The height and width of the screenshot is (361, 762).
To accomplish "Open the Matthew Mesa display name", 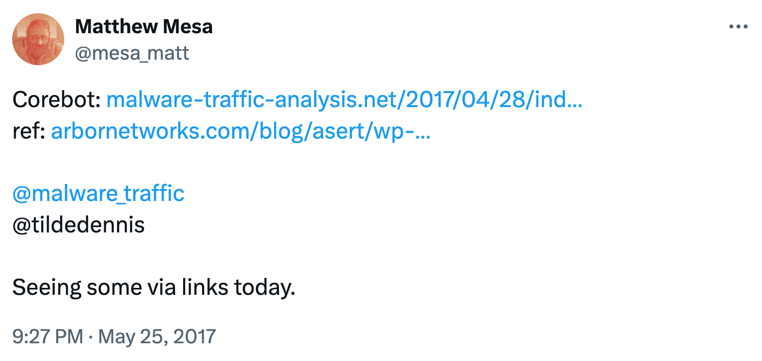I will coord(143,26).
